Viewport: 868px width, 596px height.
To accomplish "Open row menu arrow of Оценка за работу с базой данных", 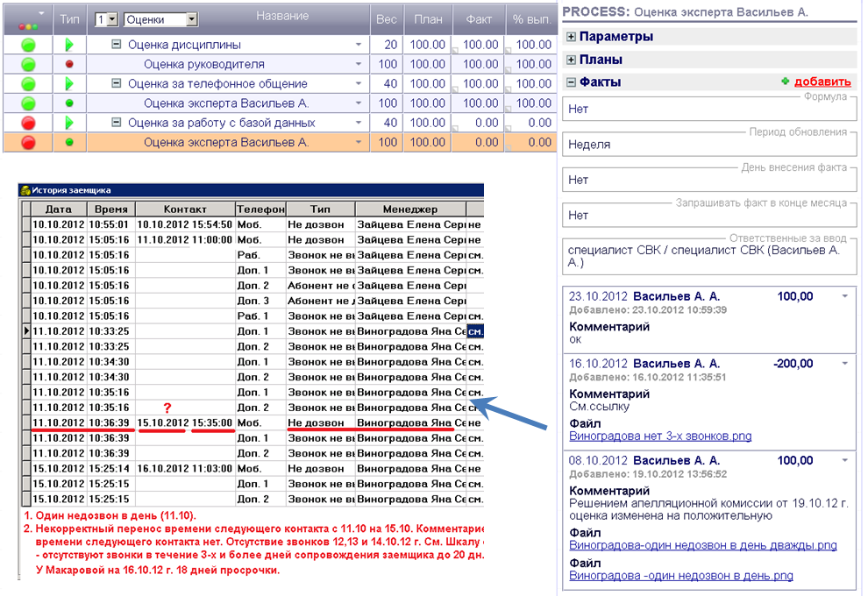I will tap(359, 123).
